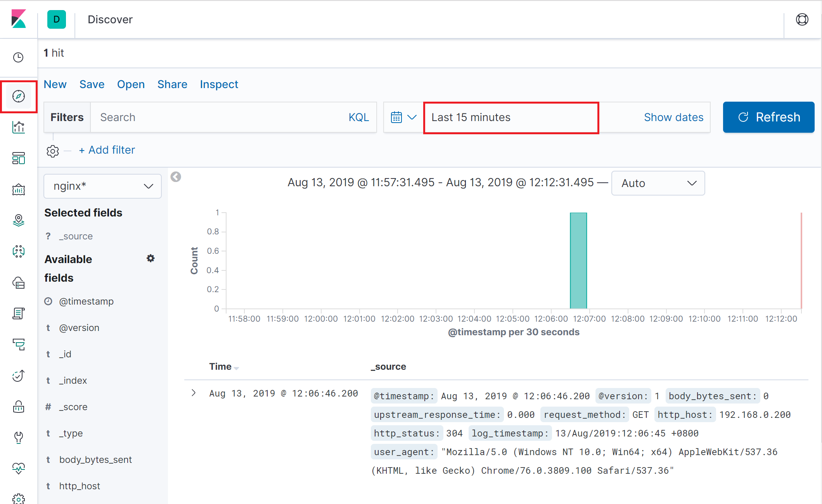The width and height of the screenshot is (822, 504).
Task: Click the http_status: label in the document
Action: (x=407, y=433)
